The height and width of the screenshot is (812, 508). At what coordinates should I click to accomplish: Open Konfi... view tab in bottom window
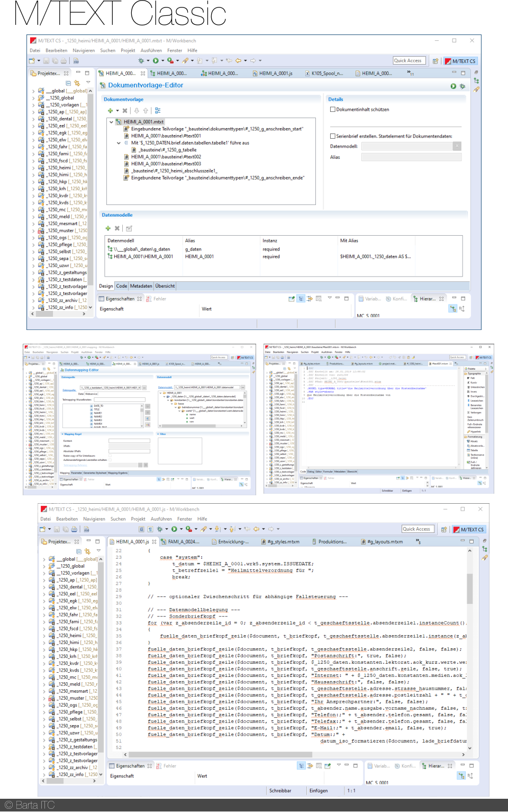[x=405, y=766]
